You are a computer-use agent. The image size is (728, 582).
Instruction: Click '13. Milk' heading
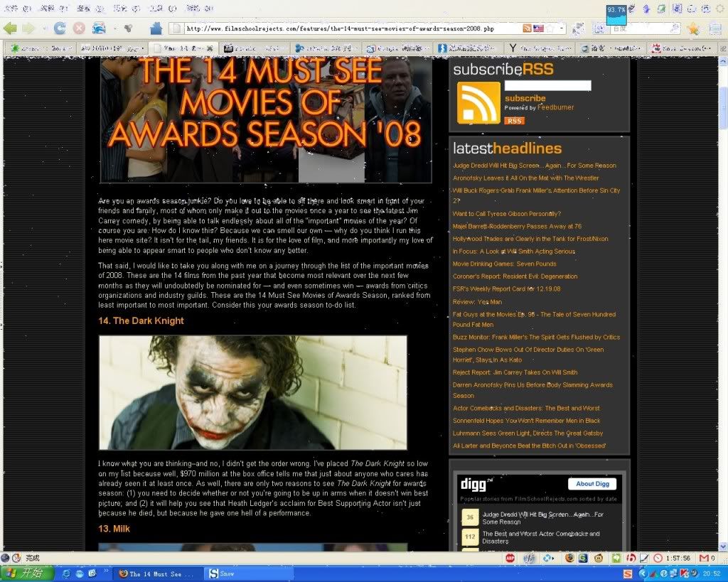point(114,529)
